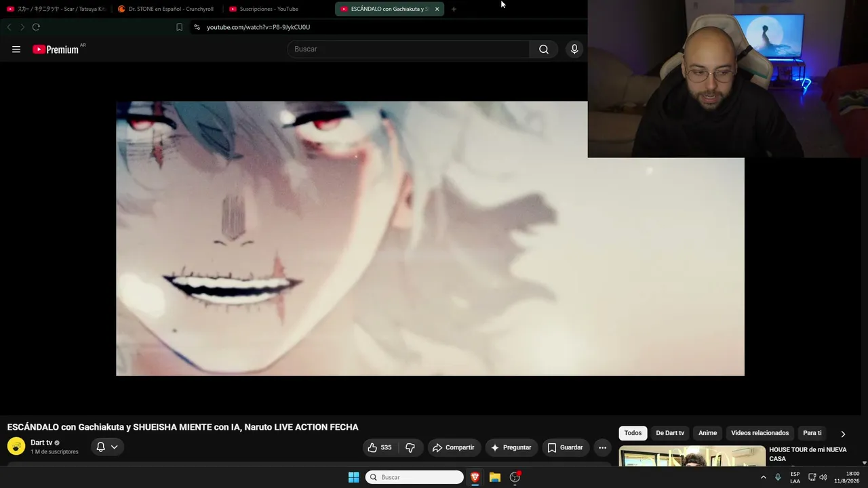Viewport: 868px width, 488px height.
Task: Switch to the Scar / Tatsuya Kitani tab
Action: pos(56,9)
